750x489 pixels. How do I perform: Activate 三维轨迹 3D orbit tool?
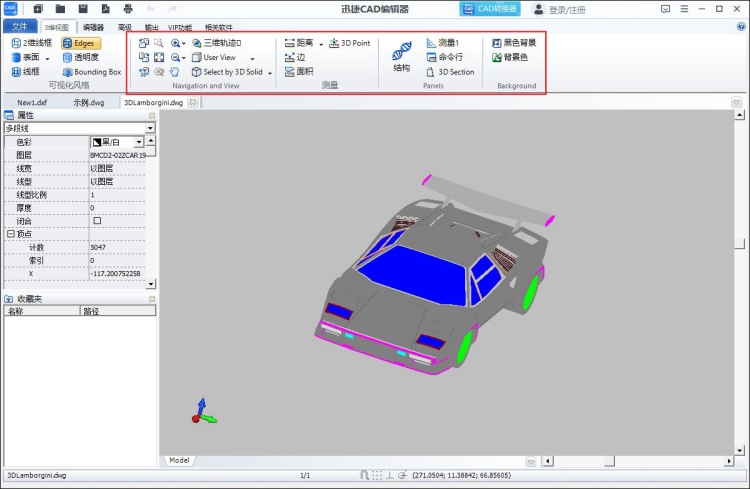(217, 43)
